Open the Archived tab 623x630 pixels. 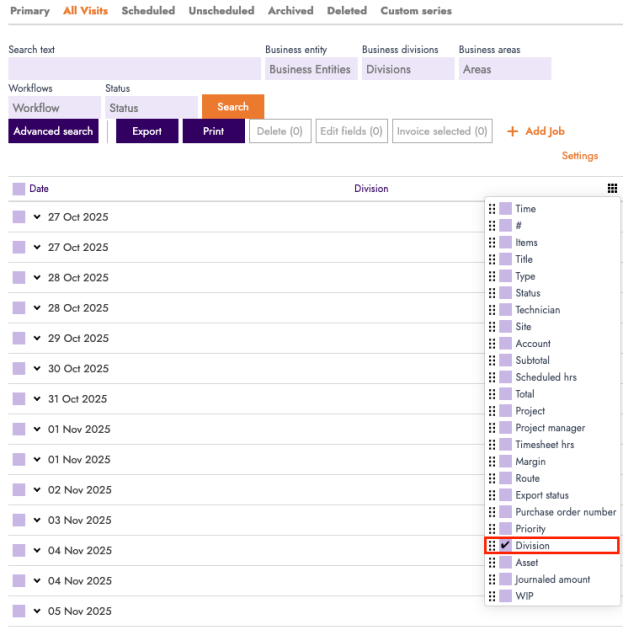pyautogui.click(x=290, y=11)
